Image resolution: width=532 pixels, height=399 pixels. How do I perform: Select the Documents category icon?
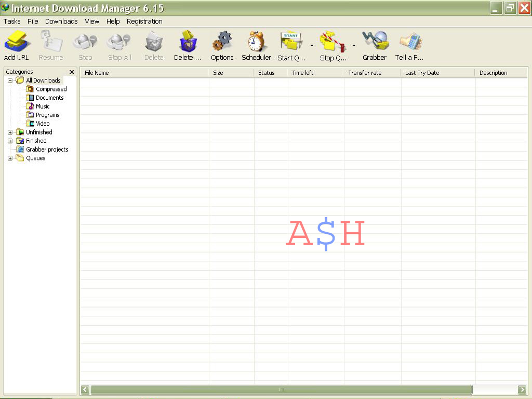click(30, 98)
